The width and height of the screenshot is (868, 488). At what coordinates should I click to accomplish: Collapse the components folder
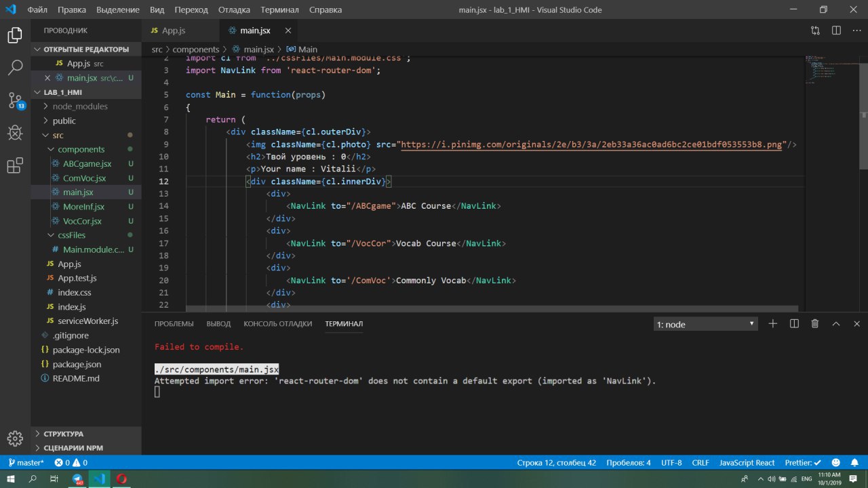pos(81,149)
